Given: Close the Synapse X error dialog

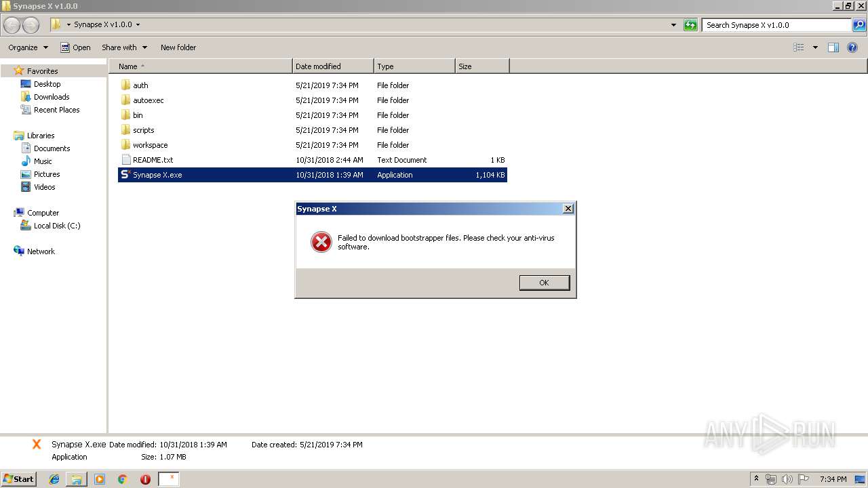Looking at the screenshot, I should (568, 209).
